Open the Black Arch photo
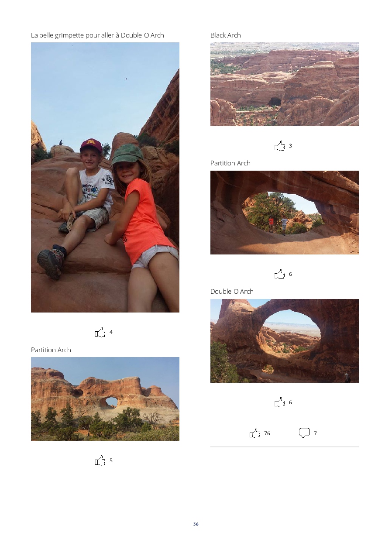The width and height of the screenshot is (392, 536). [285, 84]
